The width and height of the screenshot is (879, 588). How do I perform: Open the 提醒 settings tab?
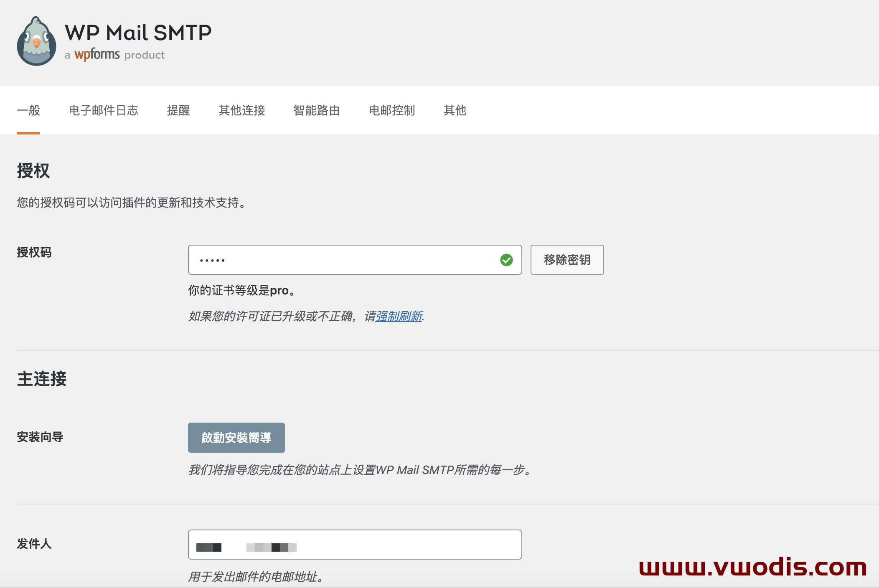[179, 110]
